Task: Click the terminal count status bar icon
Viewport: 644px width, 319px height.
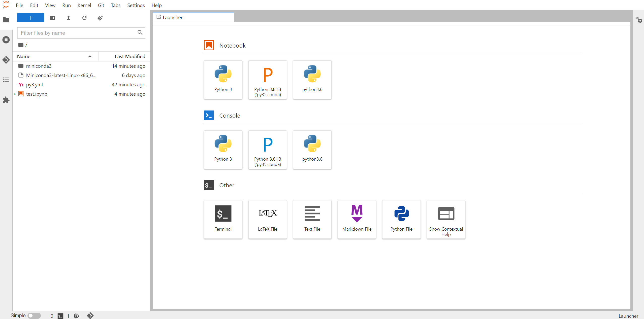Action: pos(60,316)
